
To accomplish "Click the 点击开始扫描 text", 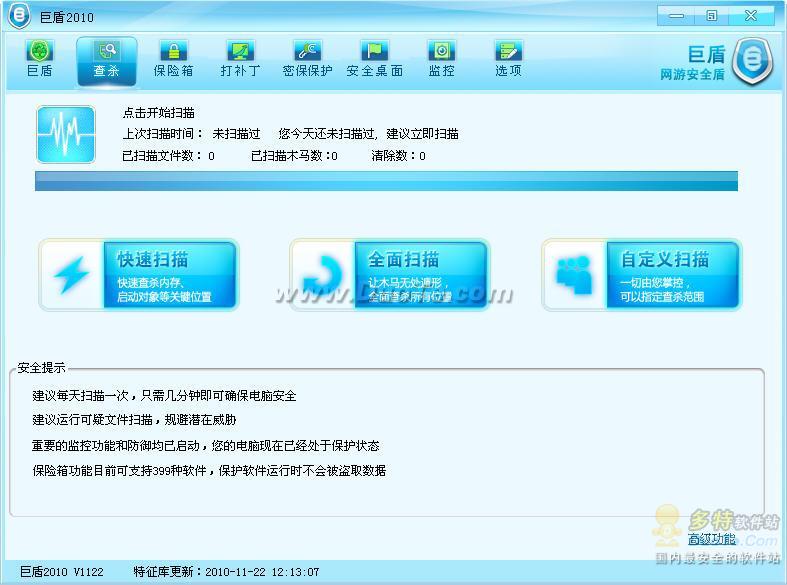I will tap(159, 113).
